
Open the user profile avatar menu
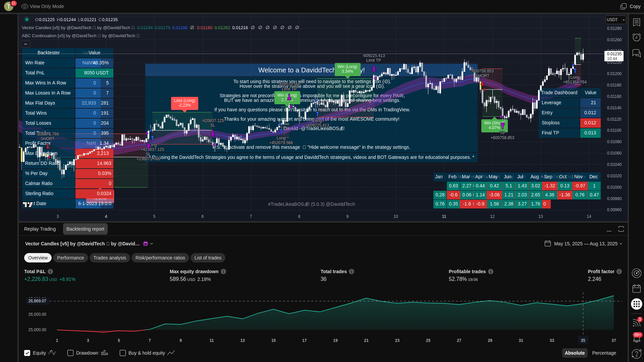[x=9, y=6]
